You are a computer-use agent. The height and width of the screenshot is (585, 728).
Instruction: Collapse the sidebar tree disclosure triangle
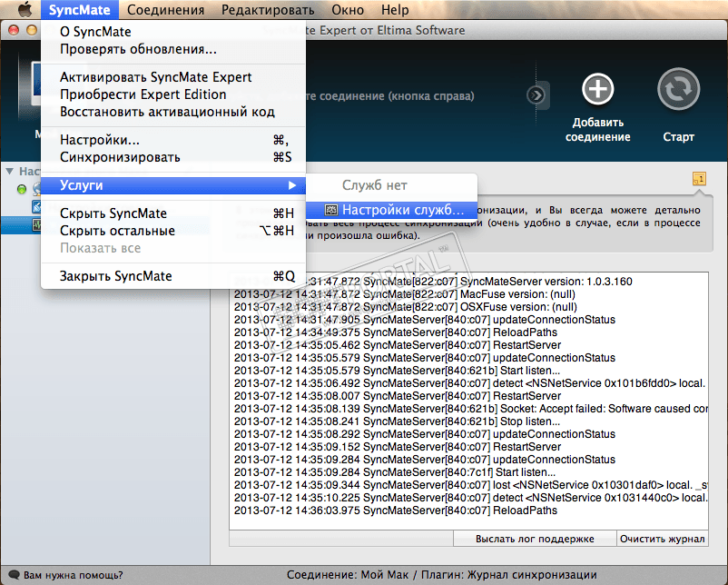tap(9, 172)
